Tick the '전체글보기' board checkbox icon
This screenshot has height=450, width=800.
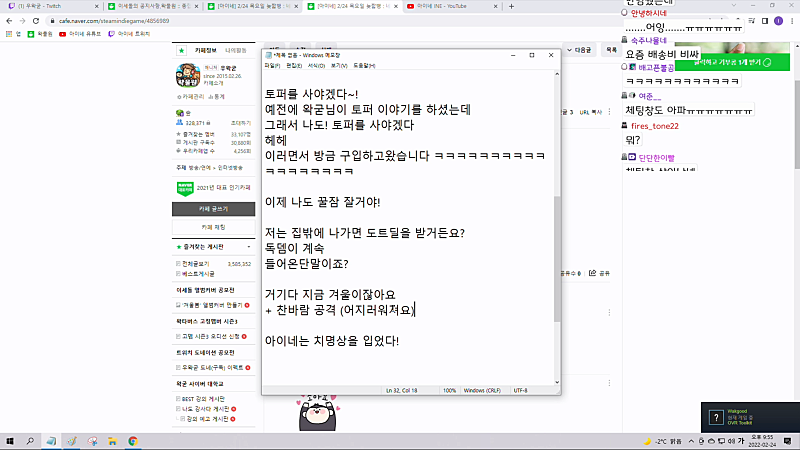click(178, 264)
